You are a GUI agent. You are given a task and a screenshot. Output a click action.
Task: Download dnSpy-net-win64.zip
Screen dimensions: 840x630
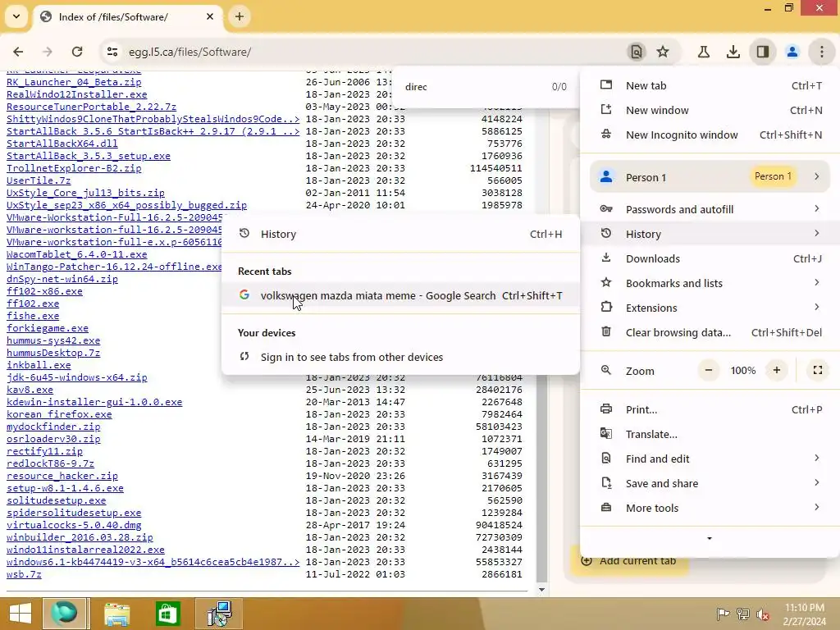[62, 279]
